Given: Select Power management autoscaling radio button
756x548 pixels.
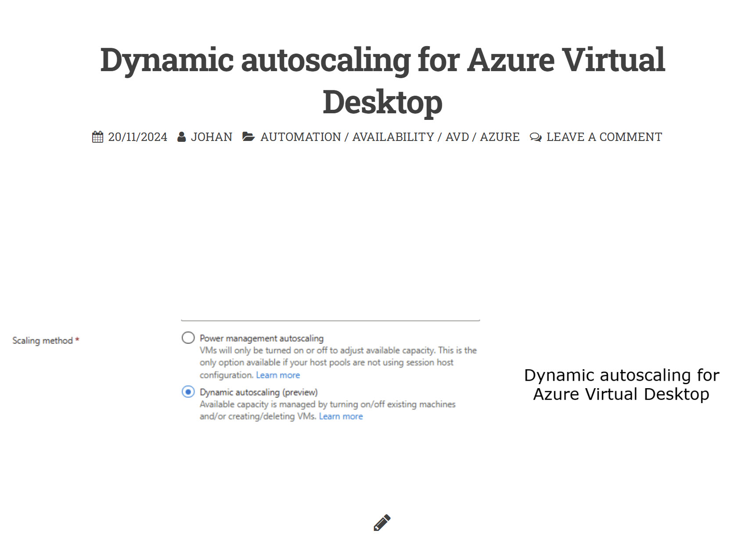Looking at the screenshot, I should pos(188,338).
